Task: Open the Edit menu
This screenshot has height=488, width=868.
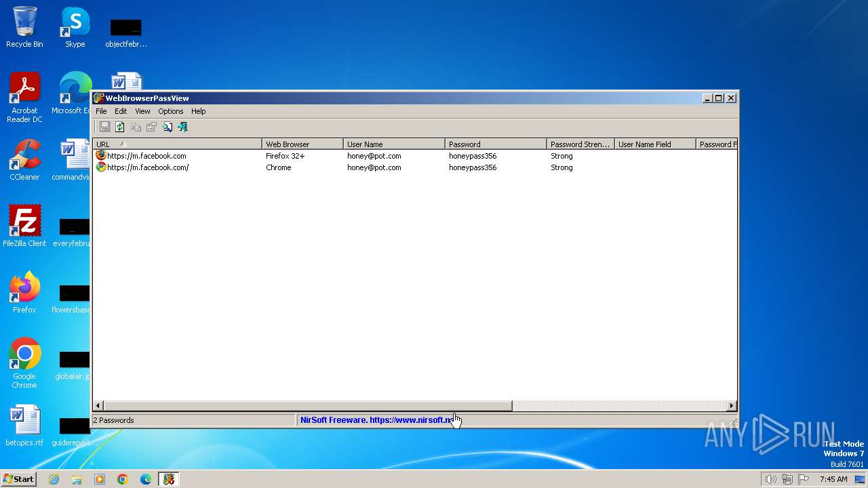Action: tap(121, 111)
